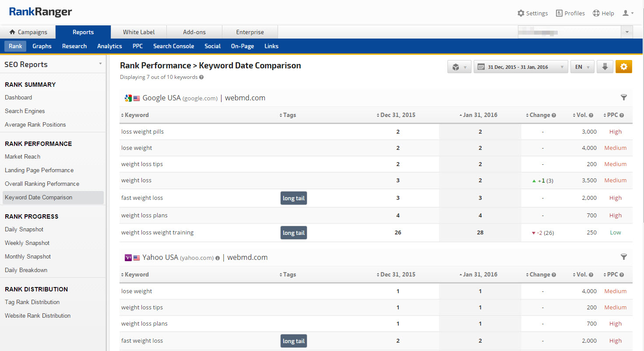Open Settings in the top bar

point(532,13)
